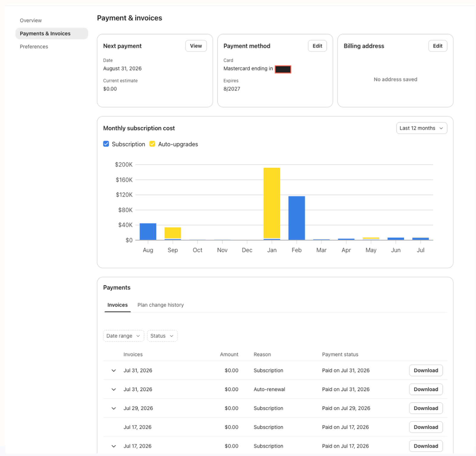Switch to the Invoices tab

pyautogui.click(x=118, y=305)
